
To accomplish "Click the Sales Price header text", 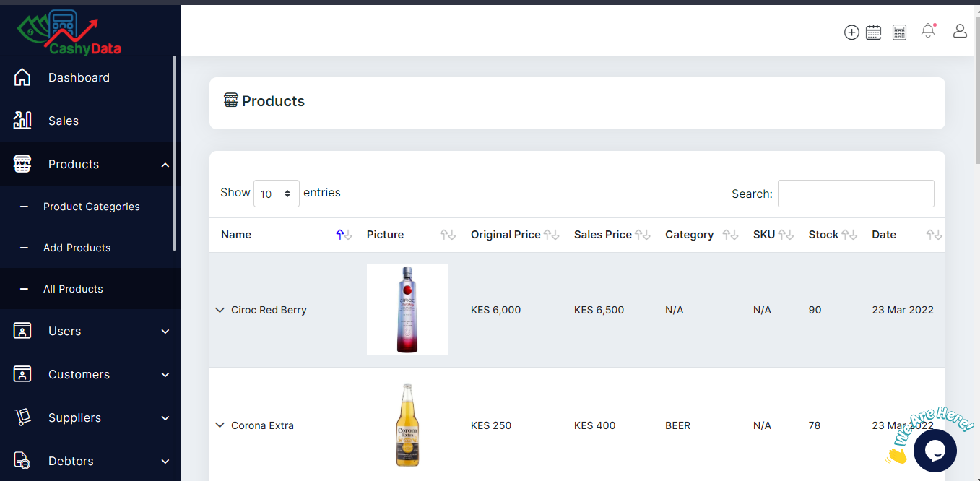I will coord(603,235).
